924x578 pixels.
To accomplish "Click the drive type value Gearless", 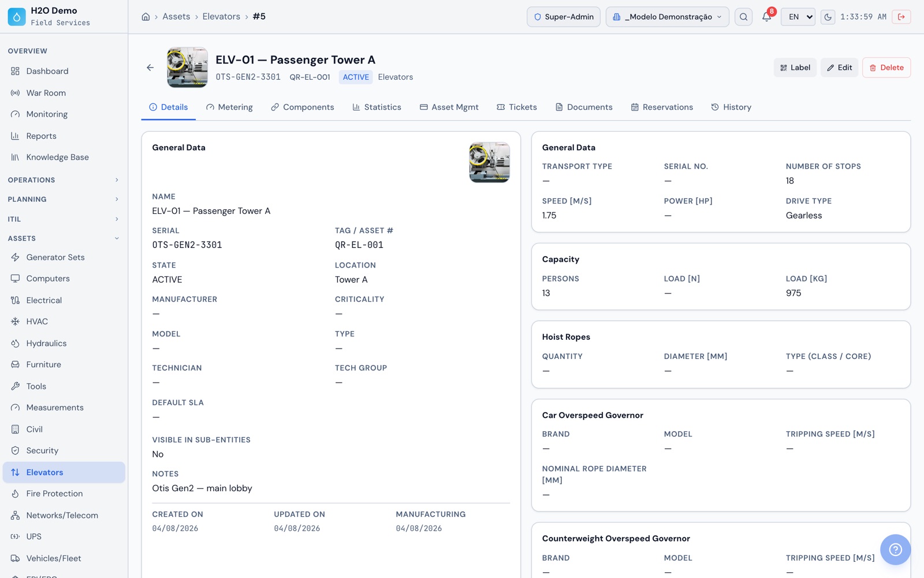I will tap(804, 216).
